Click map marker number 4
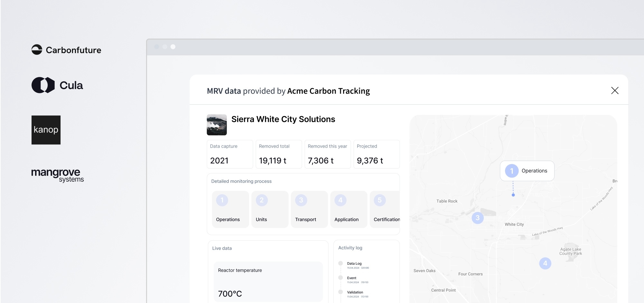This screenshot has width=644, height=303. click(545, 263)
